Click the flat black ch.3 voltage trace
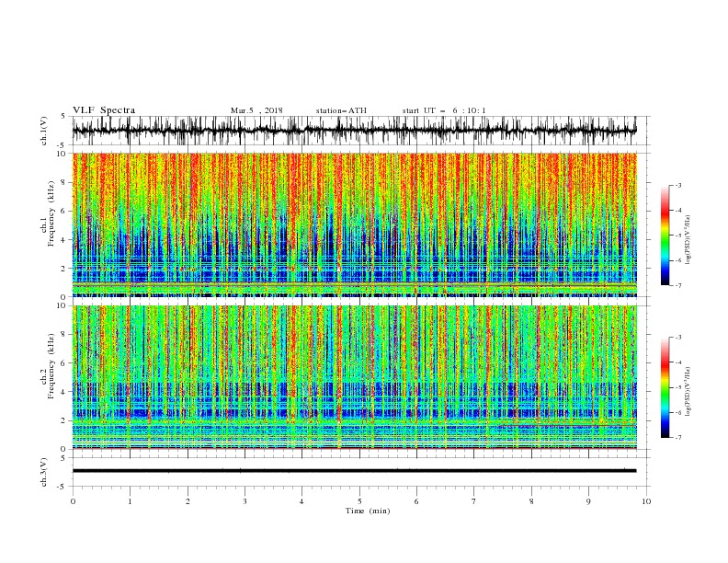The width and height of the screenshot is (728, 563). [354, 471]
